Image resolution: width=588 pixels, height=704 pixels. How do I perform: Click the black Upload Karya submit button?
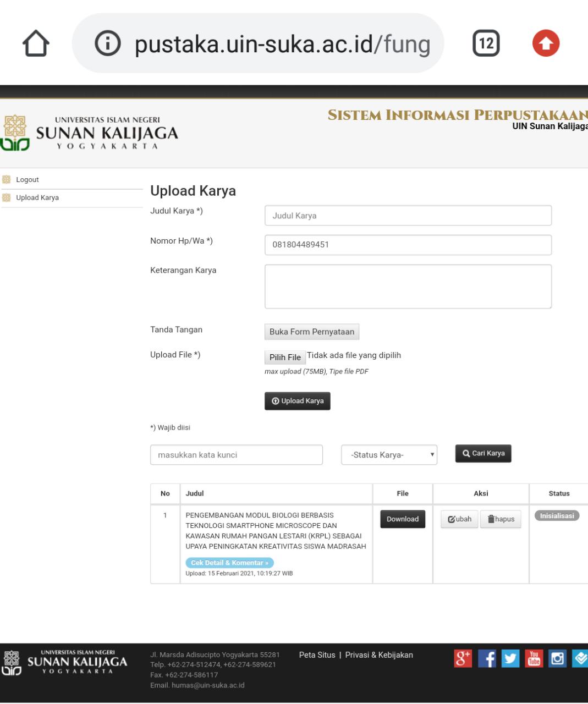point(297,401)
